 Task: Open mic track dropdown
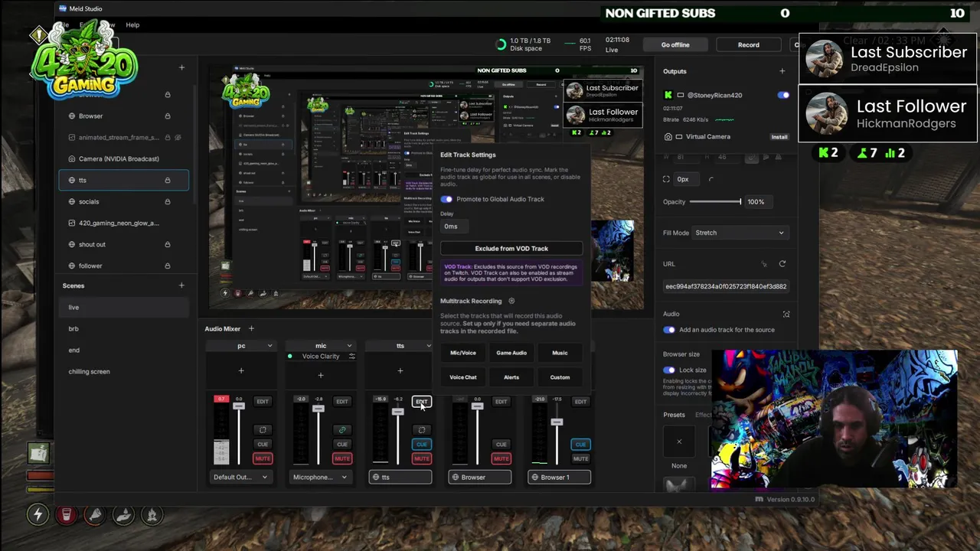point(349,346)
